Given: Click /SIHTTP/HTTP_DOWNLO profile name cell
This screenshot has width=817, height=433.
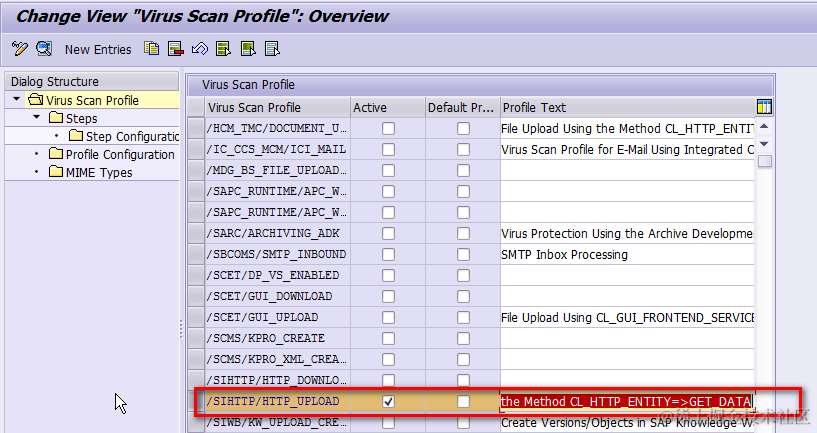Looking at the screenshot, I should coord(278,380).
